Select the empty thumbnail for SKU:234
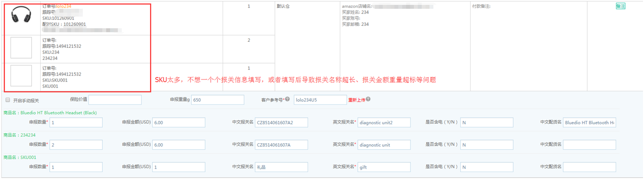The width and height of the screenshot is (644, 179). click(21, 49)
